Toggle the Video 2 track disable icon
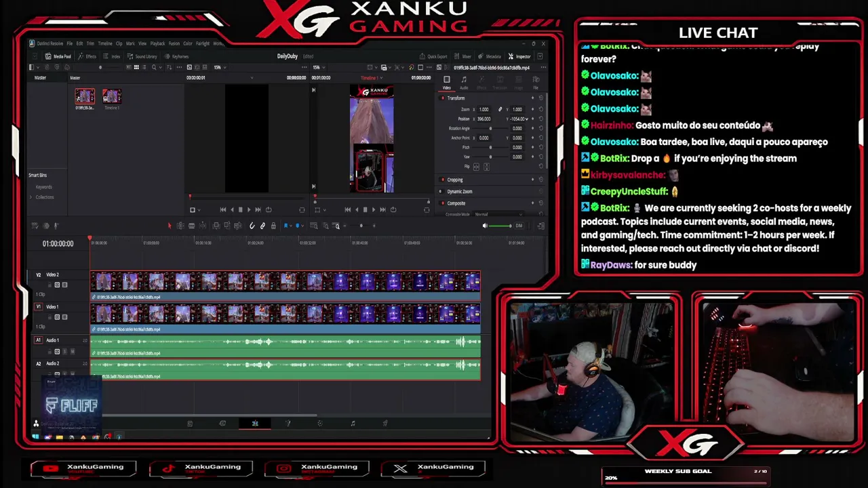Image resolution: width=868 pixels, height=488 pixels. coord(64,285)
